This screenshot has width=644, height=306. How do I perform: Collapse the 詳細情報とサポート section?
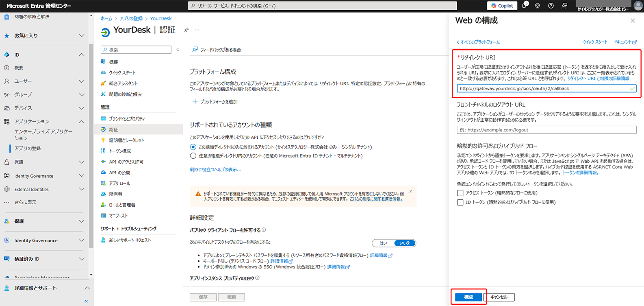(87, 288)
